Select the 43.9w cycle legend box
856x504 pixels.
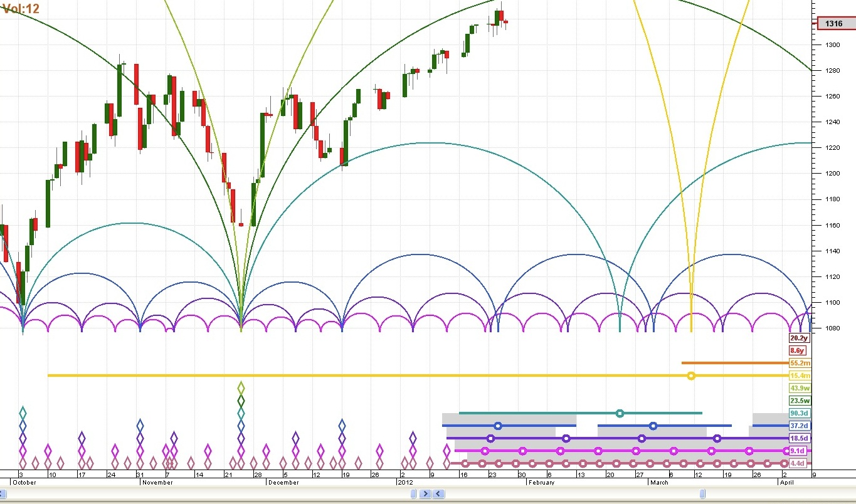click(799, 388)
